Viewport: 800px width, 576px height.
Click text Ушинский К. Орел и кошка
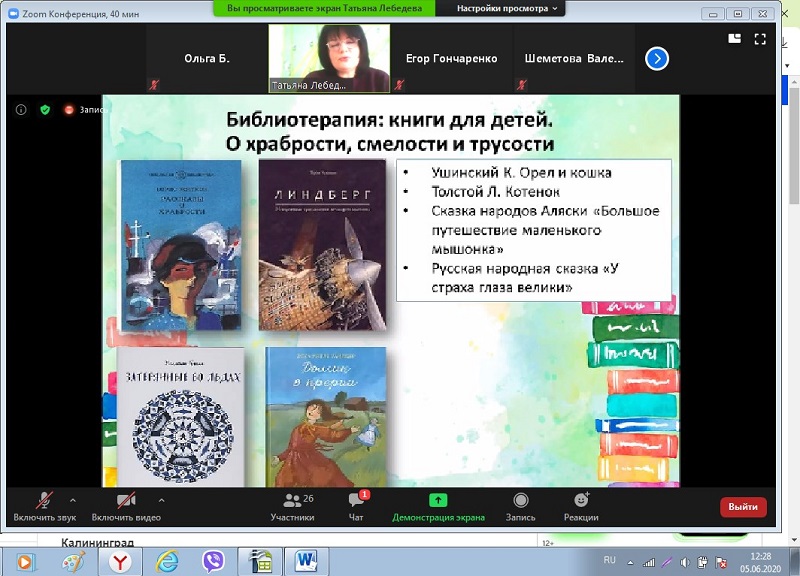coord(521,172)
